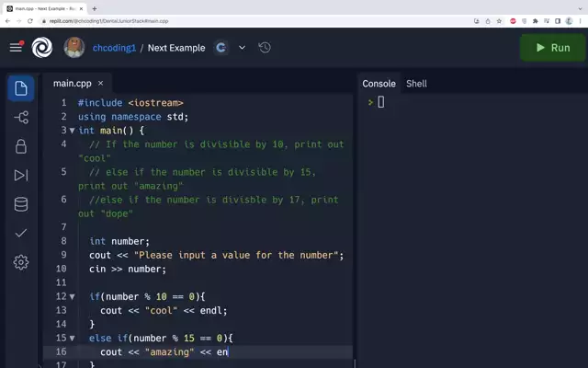Click the Replit spiral logo
Viewport: 588px width, 368px height.
point(42,48)
